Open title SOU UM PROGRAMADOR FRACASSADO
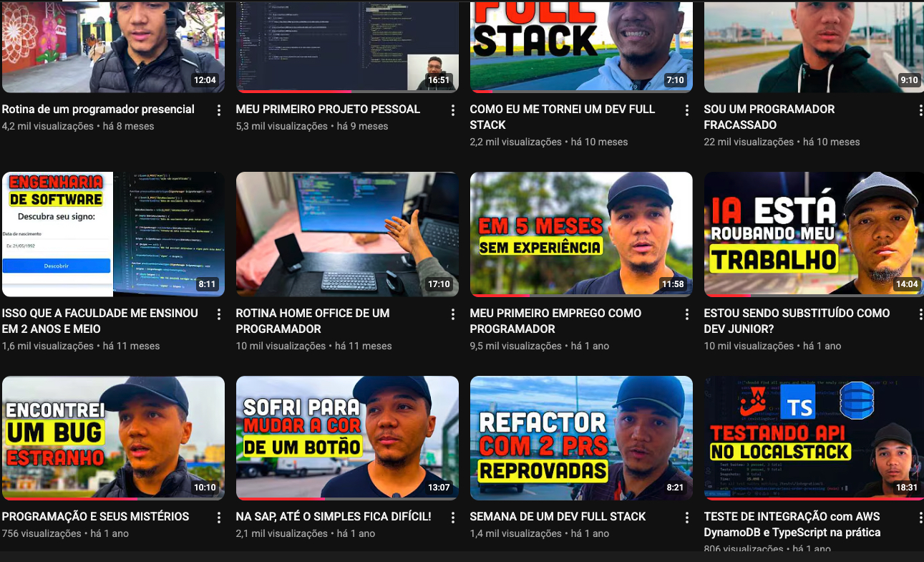This screenshot has width=924, height=562. click(x=769, y=117)
